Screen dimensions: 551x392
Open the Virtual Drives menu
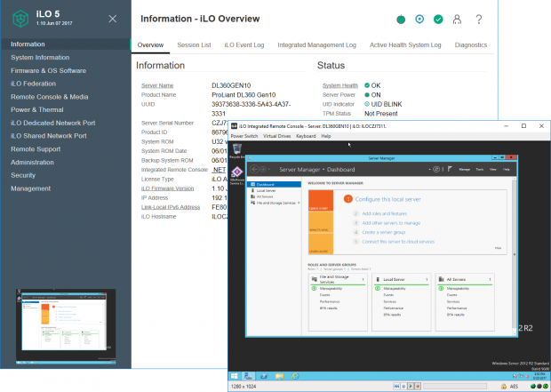[x=277, y=136]
